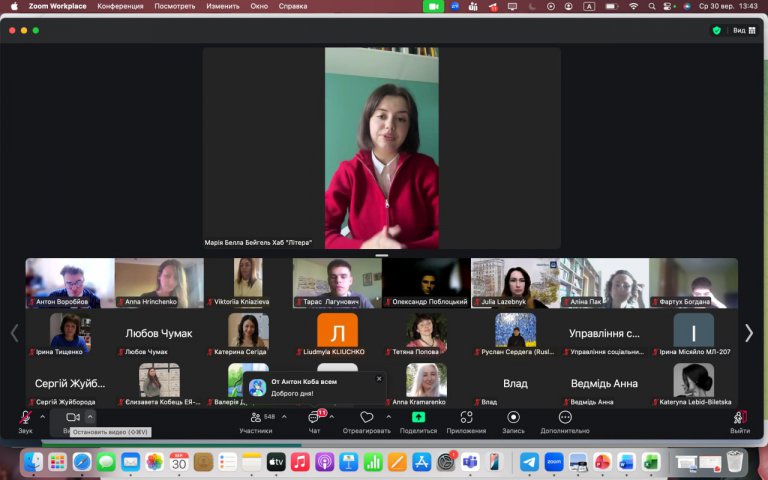The height and width of the screenshot is (480, 768).
Task: Close the Антон Коба chat notification
Action: click(379, 379)
